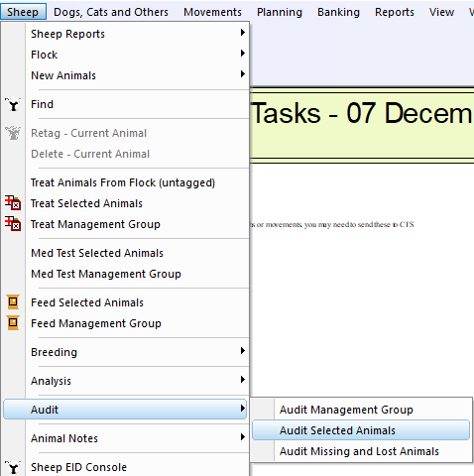The width and height of the screenshot is (474, 476).
Task: Expand the Sheep Reports submenu arrow
Action: [x=243, y=33]
